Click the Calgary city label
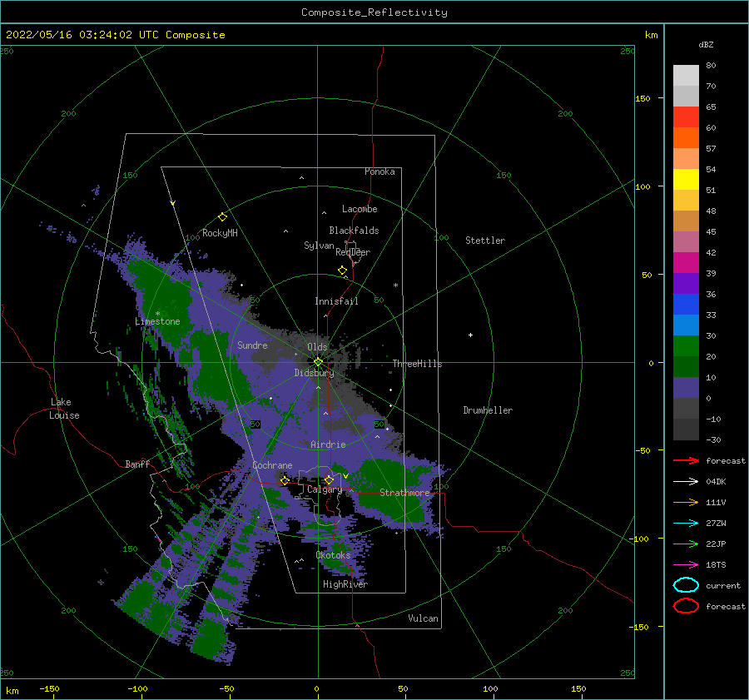The image size is (749, 700). click(x=325, y=489)
